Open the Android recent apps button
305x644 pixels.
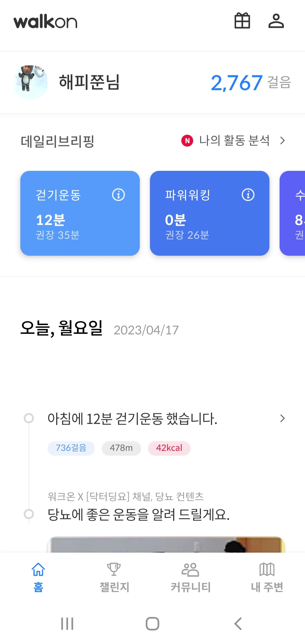(x=67, y=623)
